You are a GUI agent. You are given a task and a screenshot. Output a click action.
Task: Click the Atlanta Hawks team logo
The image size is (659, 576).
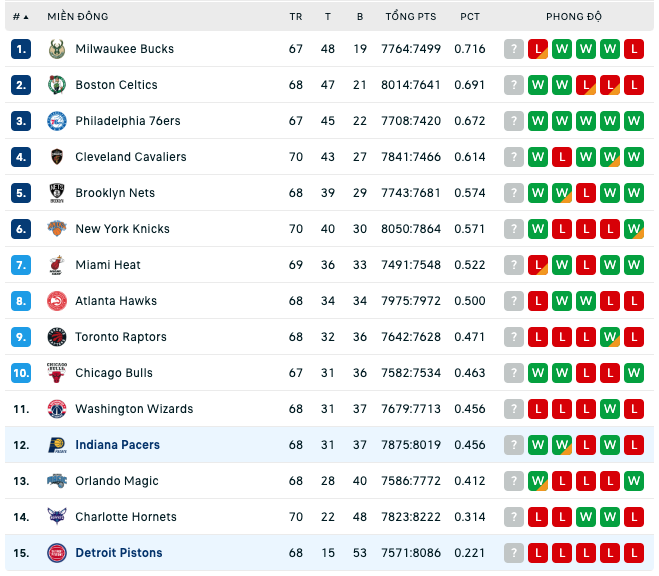(57, 301)
